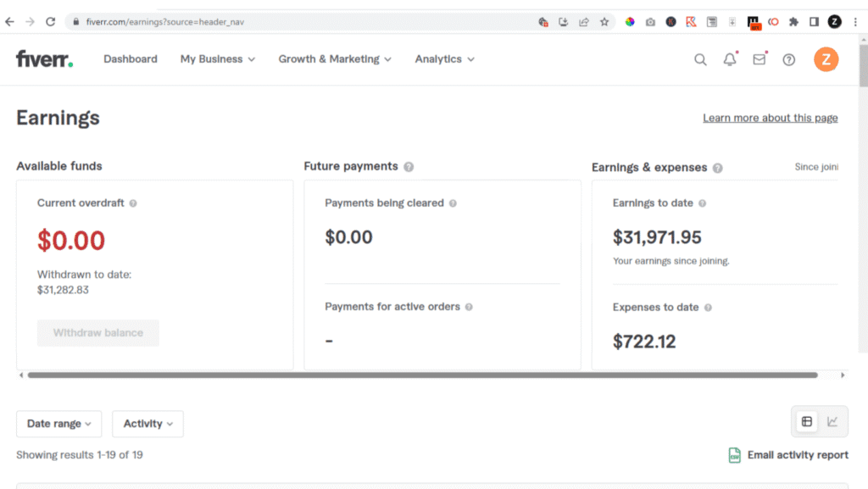
Task: Go to Dashboard in the navigation
Action: pyautogui.click(x=130, y=59)
